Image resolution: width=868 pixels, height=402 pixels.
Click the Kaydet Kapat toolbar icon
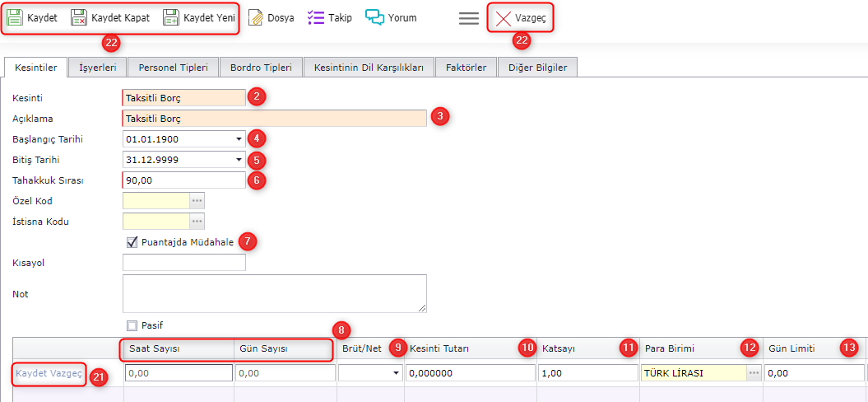pyautogui.click(x=79, y=17)
